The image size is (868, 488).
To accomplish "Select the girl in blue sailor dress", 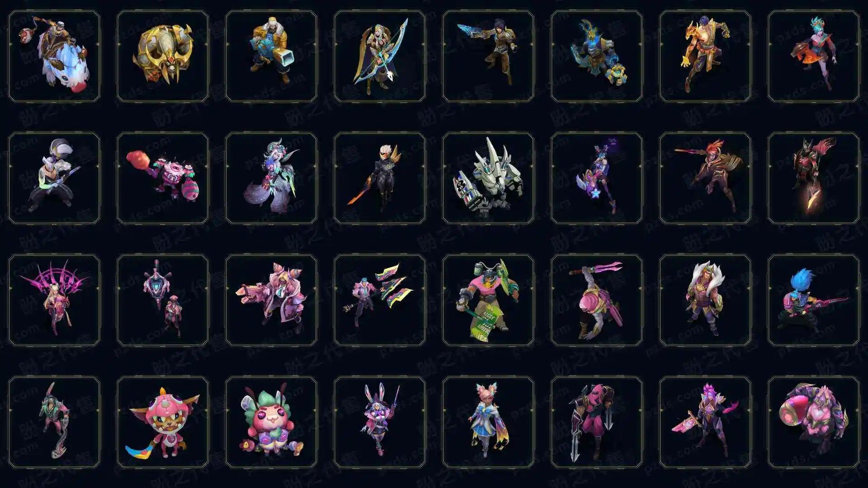I will click(x=488, y=422).
